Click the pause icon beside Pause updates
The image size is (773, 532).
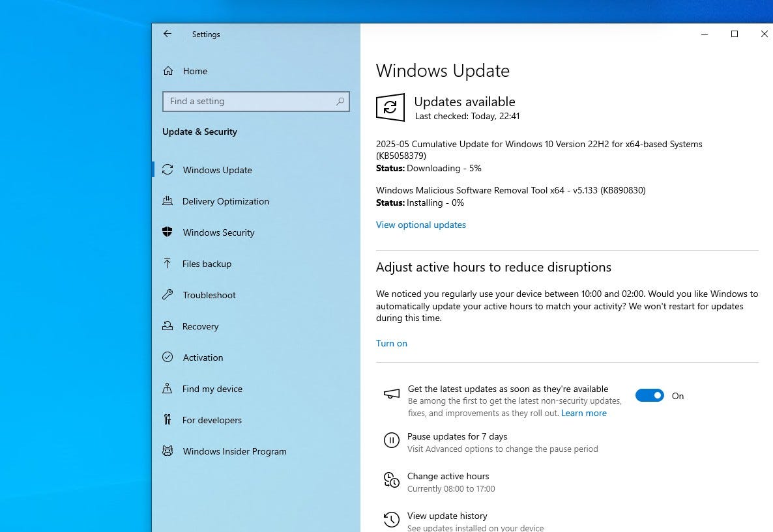pyautogui.click(x=391, y=441)
